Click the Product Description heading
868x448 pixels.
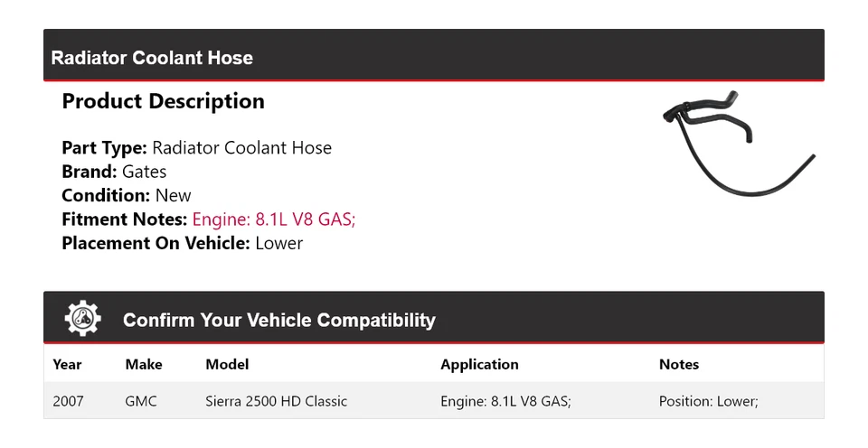coord(163,101)
